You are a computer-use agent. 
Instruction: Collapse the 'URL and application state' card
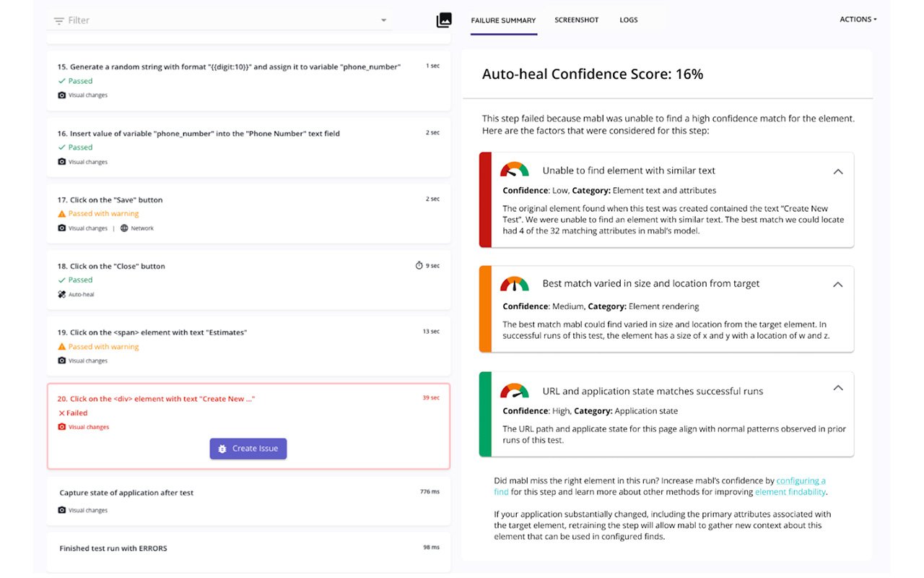(x=837, y=388)
